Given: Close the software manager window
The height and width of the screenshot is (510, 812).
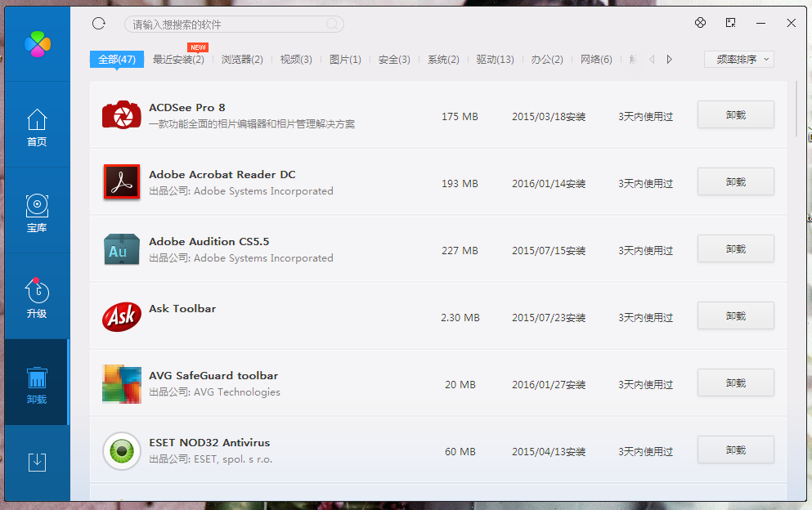Looking at the screenshot, I should [x=792, y=23].
